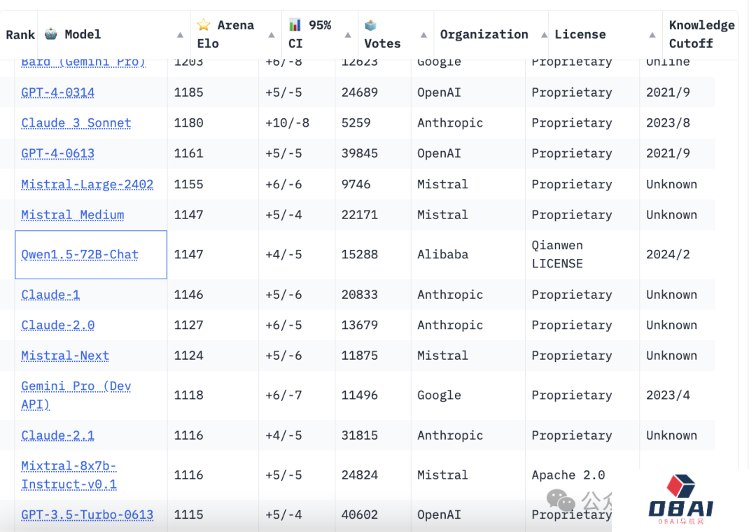The height and width of the screenshot is (532, 756).
Task: Click the Organization column sort arrow
Action: [544, 35]
